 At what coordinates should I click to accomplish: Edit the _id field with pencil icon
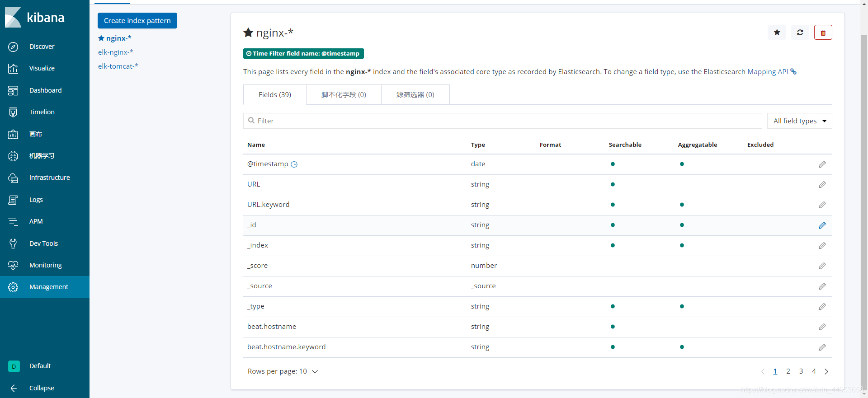point(822,225)
